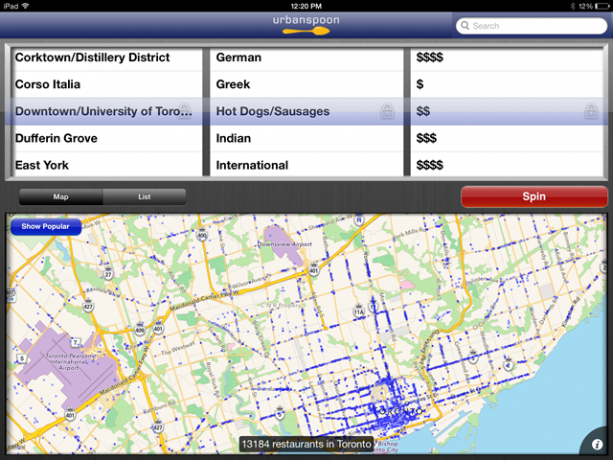This screenshot has height=460, width=613.
Task: Choose International cuisine
Action: [306, 165]
